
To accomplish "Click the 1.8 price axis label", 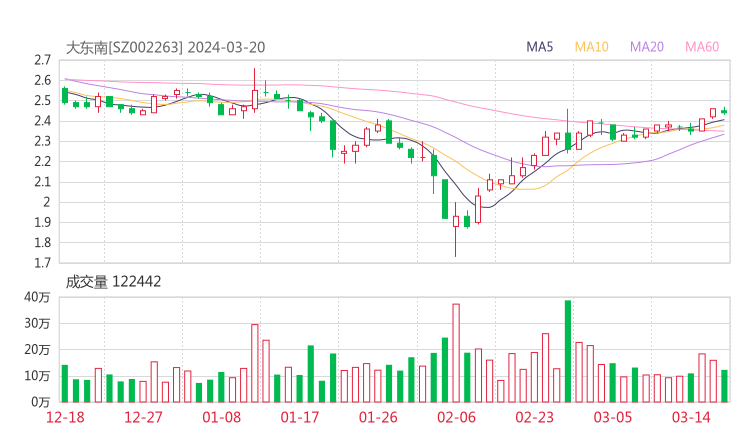I will click(42, 243).
